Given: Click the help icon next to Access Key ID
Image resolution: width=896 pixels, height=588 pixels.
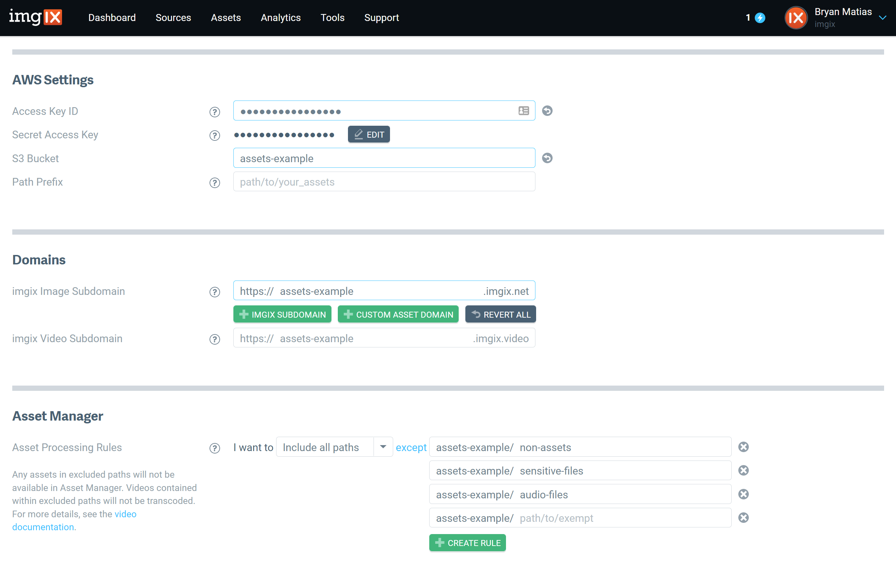Looking at the screenshot, I should (214, 112).
